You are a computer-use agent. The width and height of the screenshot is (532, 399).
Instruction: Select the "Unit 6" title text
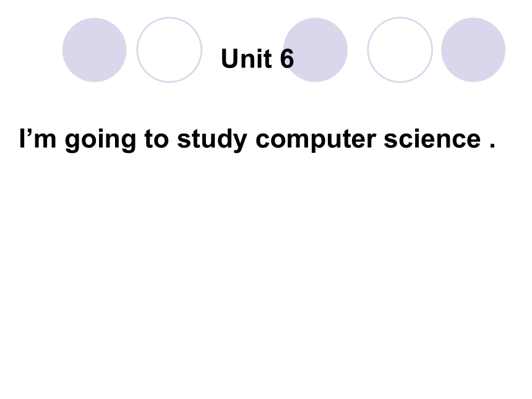257,59
